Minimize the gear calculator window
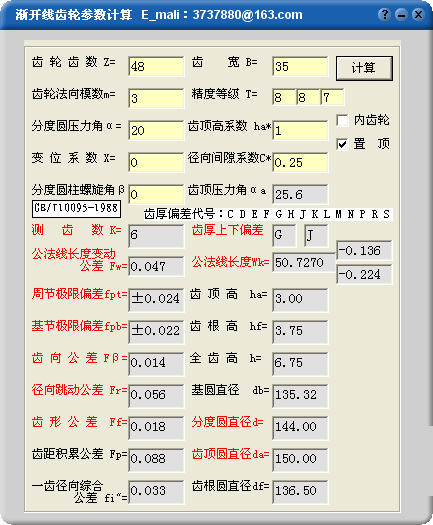Screen dimensions: 433x525 401,14
